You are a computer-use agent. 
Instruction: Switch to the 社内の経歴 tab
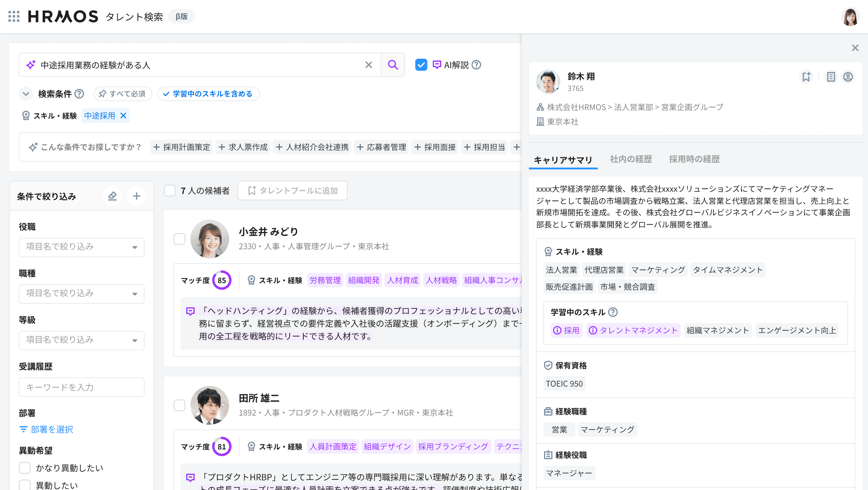tap(630, 159)
